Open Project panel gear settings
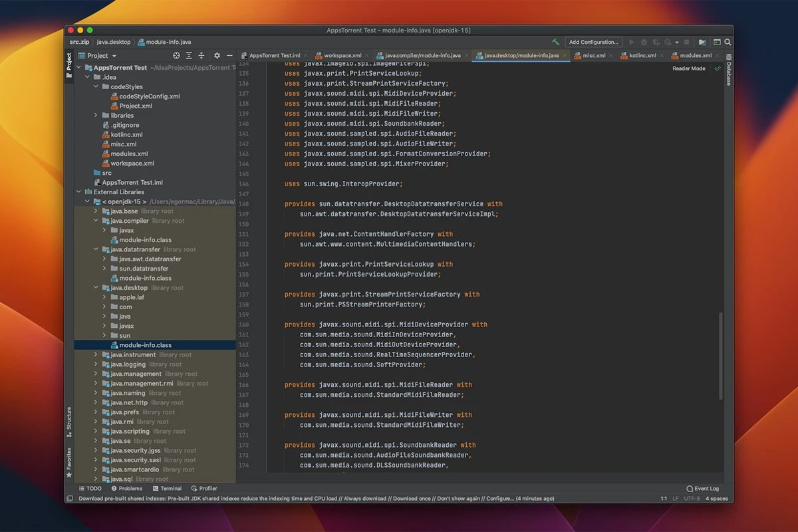Image resolution: width=798 pixels, height=532 pixels. tap(217, 56)
